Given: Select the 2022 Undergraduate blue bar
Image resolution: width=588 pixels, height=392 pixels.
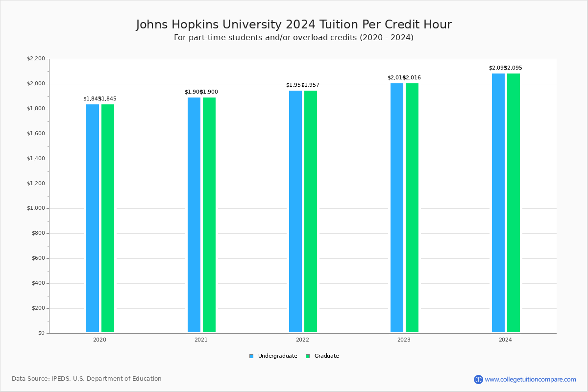Looking at the screenshot, I should 295,211.
